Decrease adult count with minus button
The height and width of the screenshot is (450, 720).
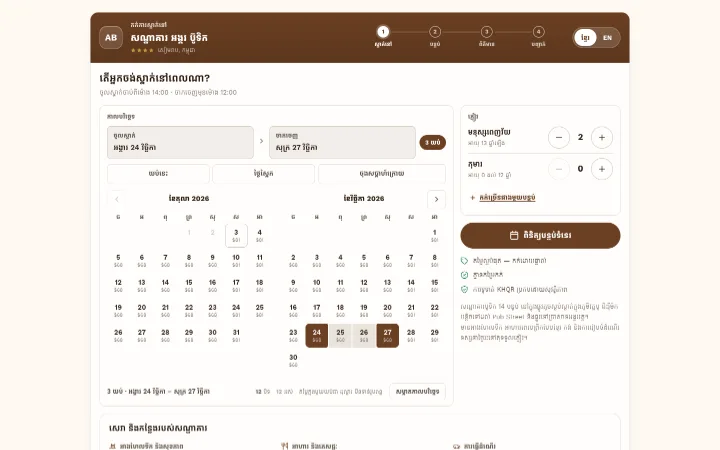(559, 137)
